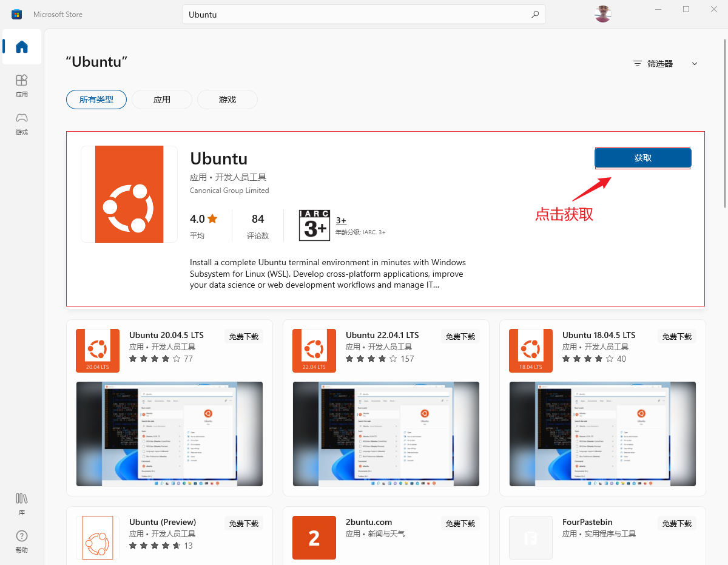Click the Ubuntu 20.04.5 LTS title
Viewport: 728px width, 565px height.
pos(166,335)
